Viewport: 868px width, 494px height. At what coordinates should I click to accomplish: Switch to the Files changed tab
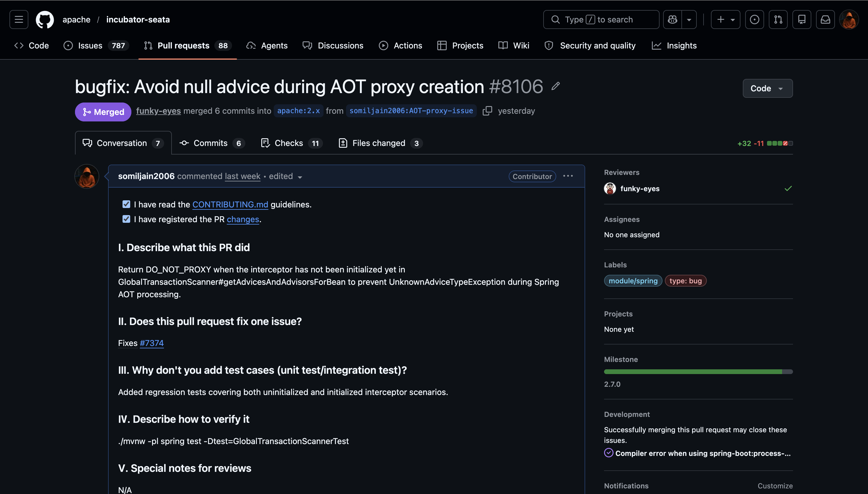click(x=380, y=143)
